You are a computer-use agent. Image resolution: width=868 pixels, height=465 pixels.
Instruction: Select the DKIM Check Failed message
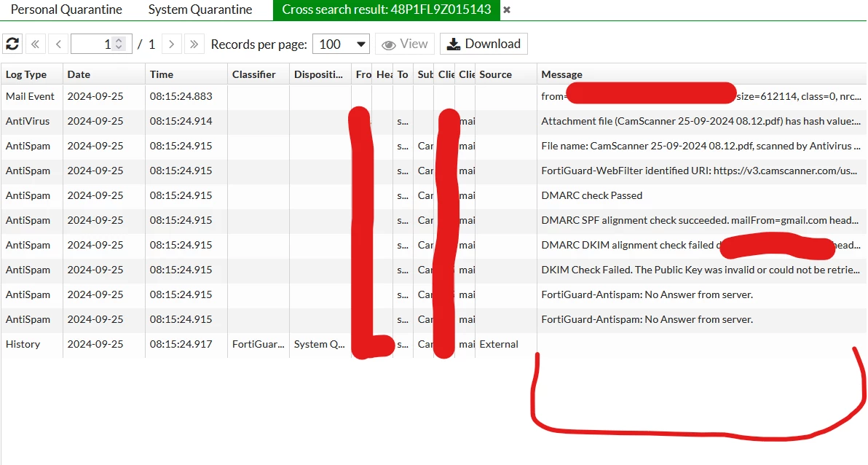[x=701, y=270]
